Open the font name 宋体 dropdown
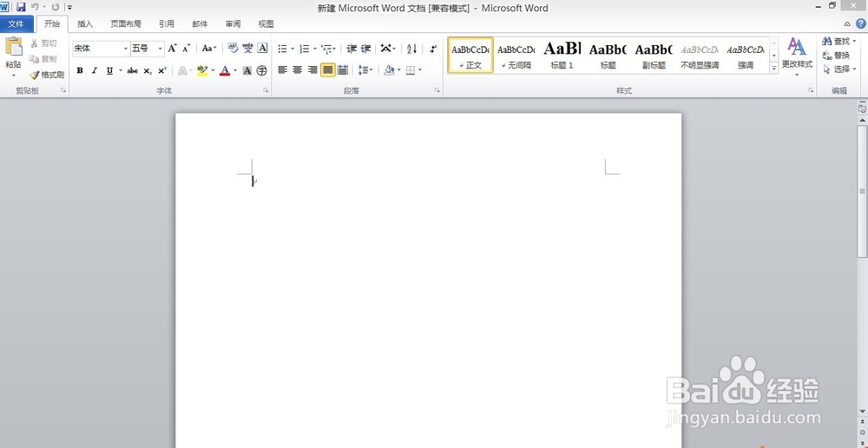 click(x=126, y=49)
